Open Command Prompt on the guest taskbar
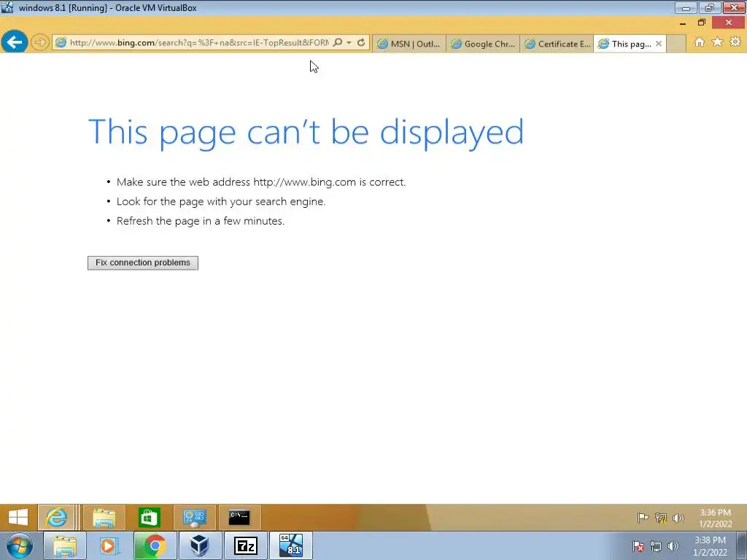The image size is (747, 560). [x=239, y=517]
